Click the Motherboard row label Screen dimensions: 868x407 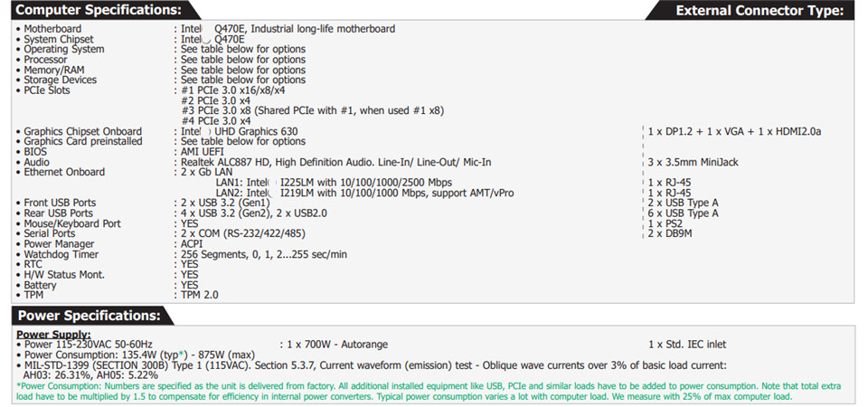tap(52, 29)
